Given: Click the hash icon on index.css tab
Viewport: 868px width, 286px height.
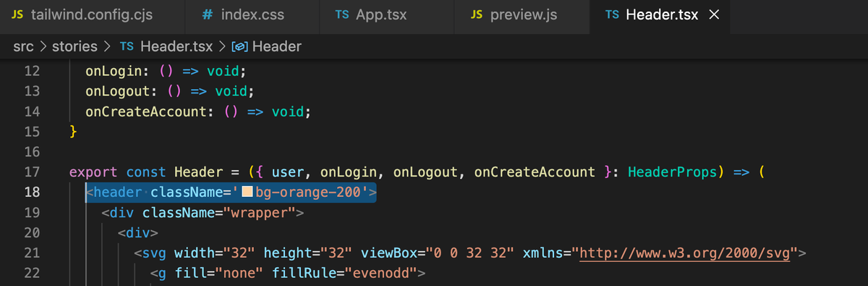Looking at the screenshot, I should point(208,15).
